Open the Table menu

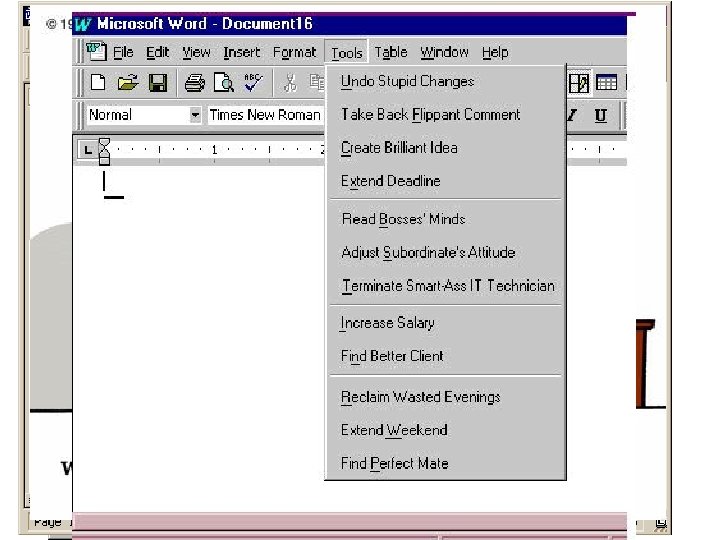[391, 52]
